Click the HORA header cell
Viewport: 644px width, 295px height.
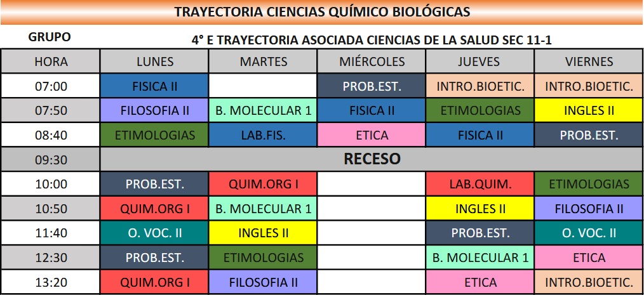pos(51,62)
